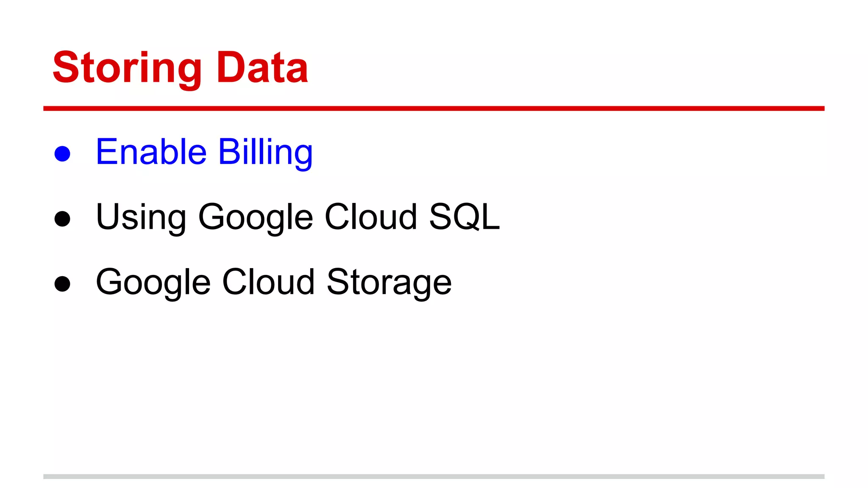The width and height of the screenshot is (868, 488).
Task: Select the Using Google Cloud SQL line
Action: [298, 217]
